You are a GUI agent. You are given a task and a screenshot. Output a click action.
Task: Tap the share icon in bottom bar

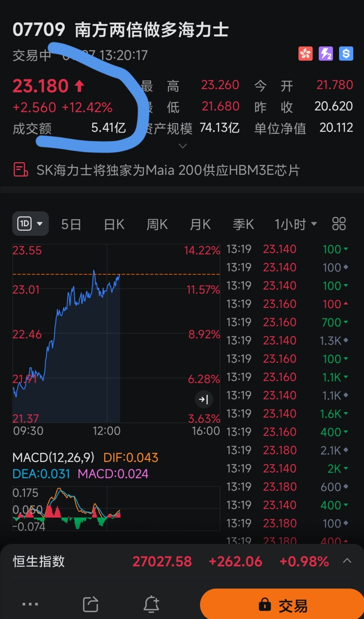[x=91, y=604]
